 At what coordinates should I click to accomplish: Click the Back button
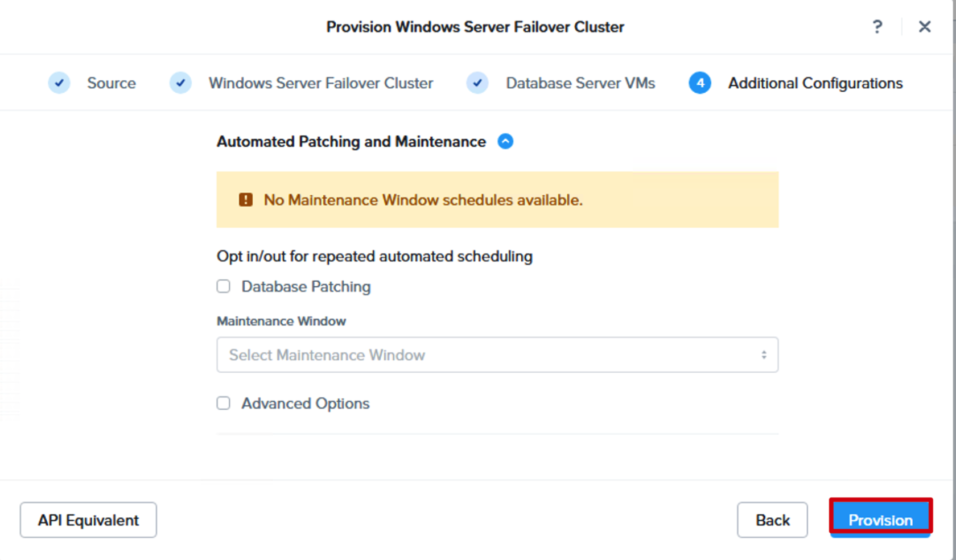click(772, 520)
